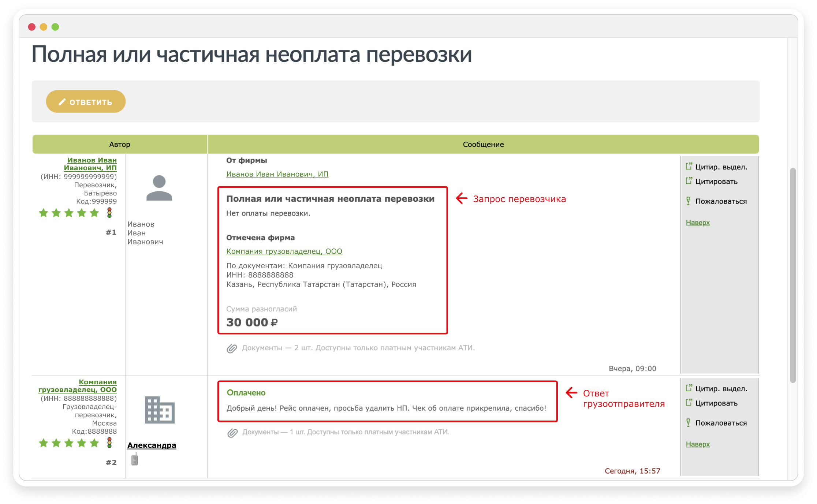Click the timestamp Вчера, 09:00
Screen dimensions: 817x504
633,369
